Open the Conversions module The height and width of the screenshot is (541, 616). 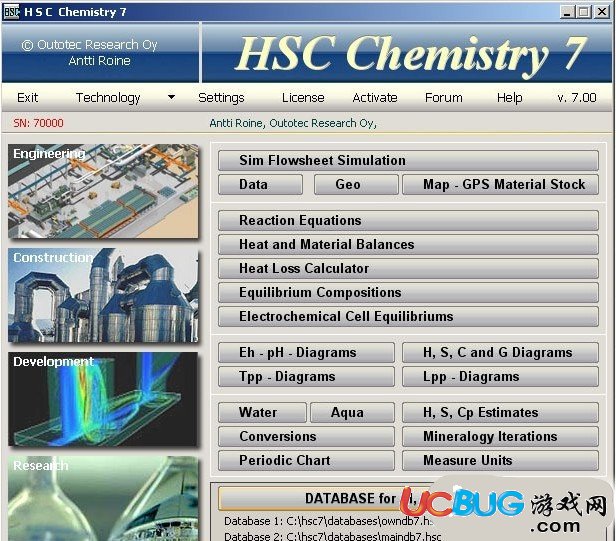tap(306, 436)
